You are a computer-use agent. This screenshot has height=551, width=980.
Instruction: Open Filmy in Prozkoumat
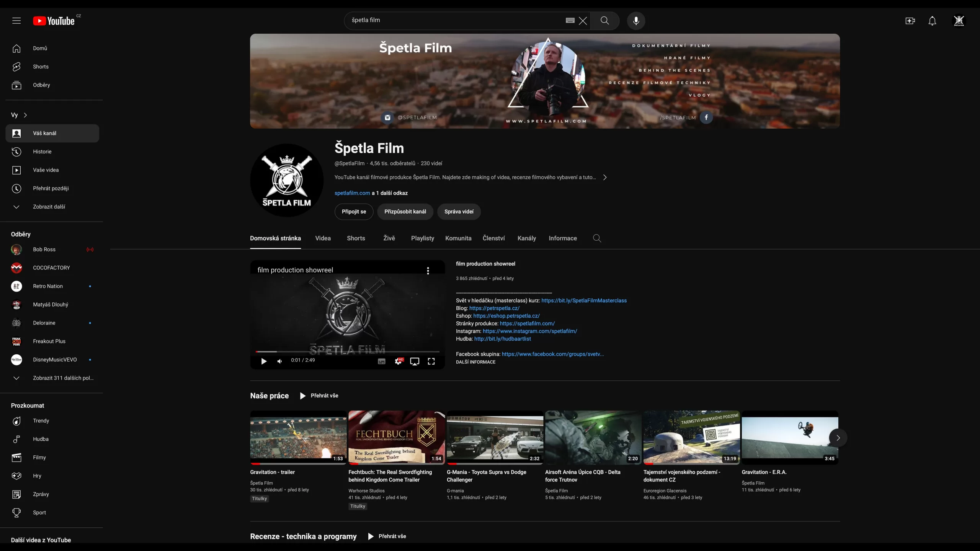52,458
